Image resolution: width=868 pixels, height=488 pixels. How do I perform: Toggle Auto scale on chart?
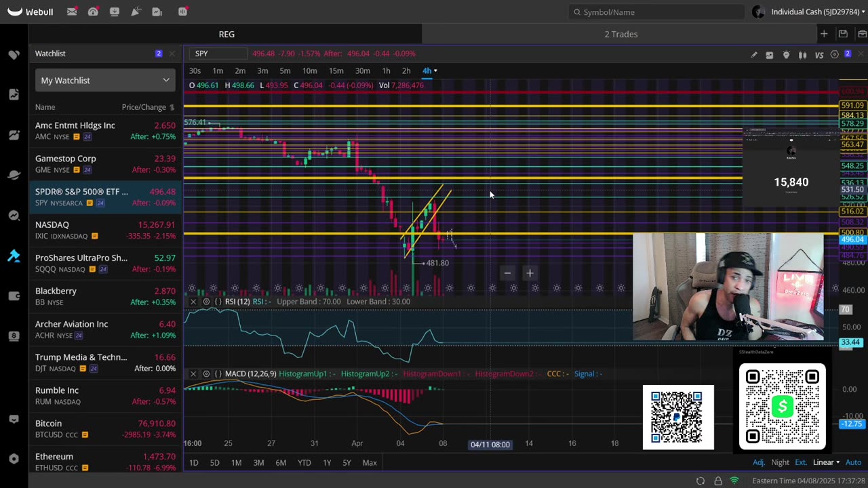tap(853, 462)
